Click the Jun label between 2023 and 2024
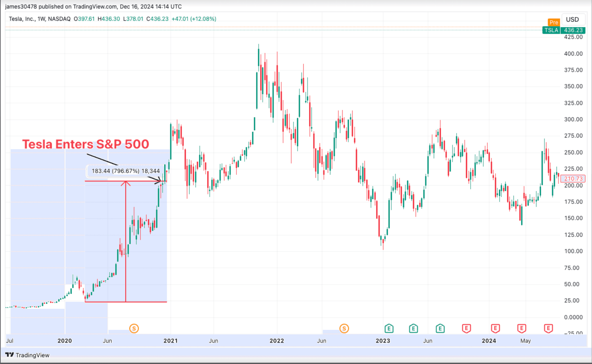Image resolution: width=592 pixels, height=364 pixels. pos(428,341)
